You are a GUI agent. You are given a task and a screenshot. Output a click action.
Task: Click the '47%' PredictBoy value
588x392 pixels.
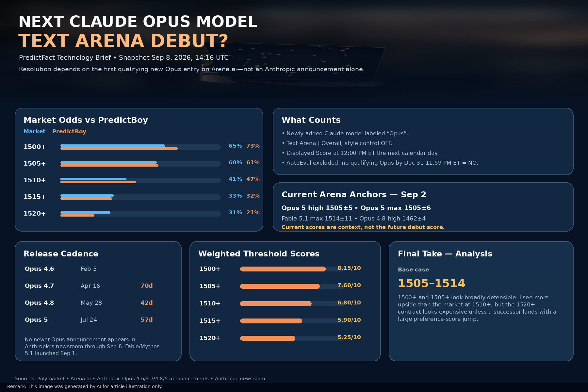click(253, 179)
